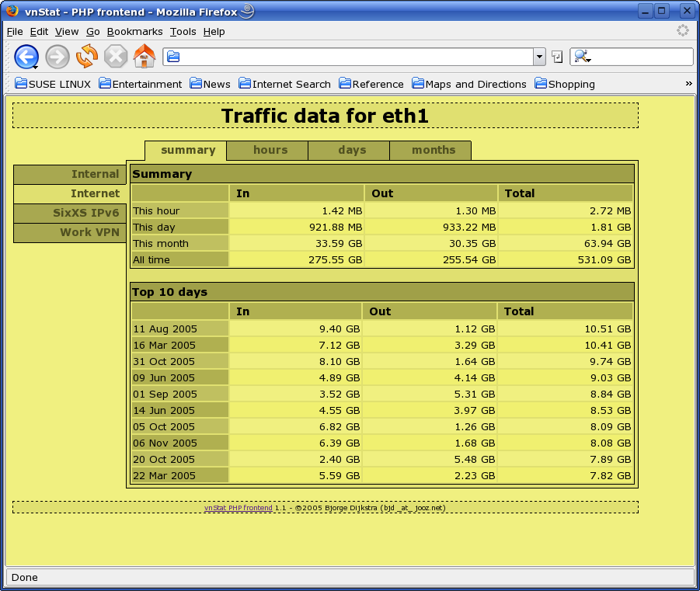Screen dimensions: 700x591
Task: Open the Bookmarks menu
Action: (134, 31)
